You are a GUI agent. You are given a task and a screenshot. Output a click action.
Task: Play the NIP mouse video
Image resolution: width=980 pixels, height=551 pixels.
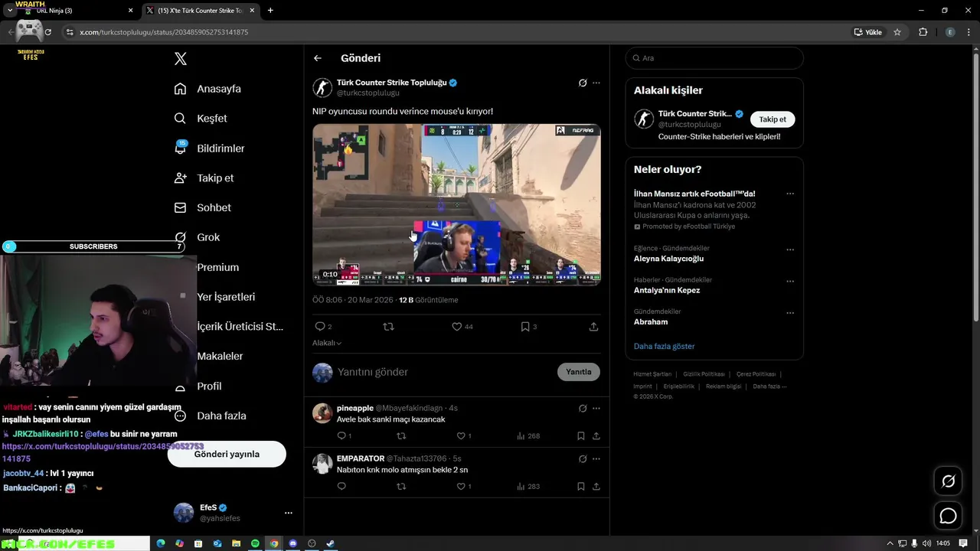pyautogui.click(x=456, y=204)
